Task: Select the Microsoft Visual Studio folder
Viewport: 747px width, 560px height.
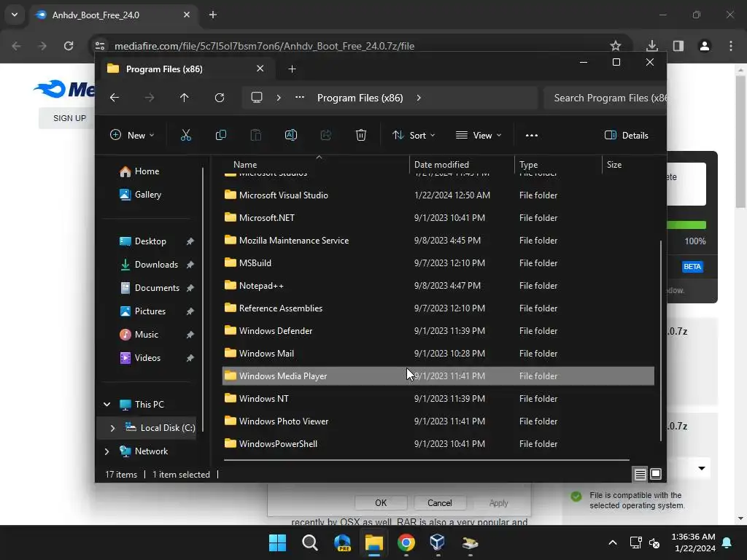Action: click(438, 195)
